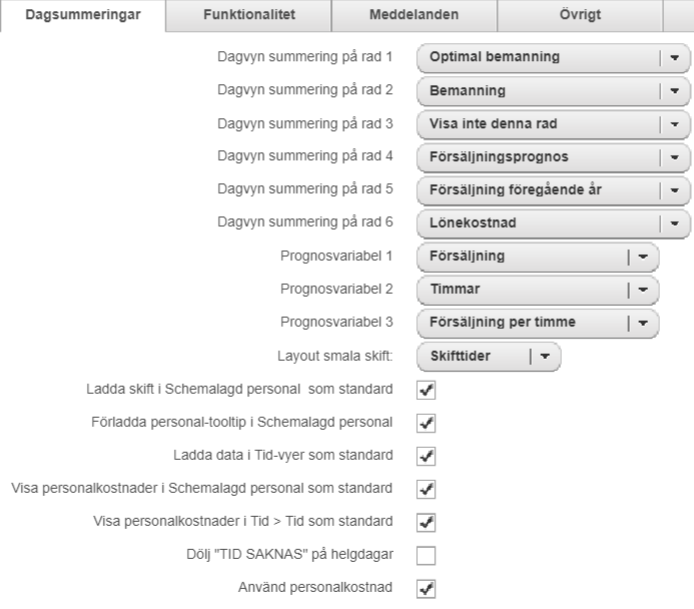Toggle 'Visa personalkostnader i Schemalagd personal' checkbox
The width and height of the screenshot is (694, 609).
(427, 489)
